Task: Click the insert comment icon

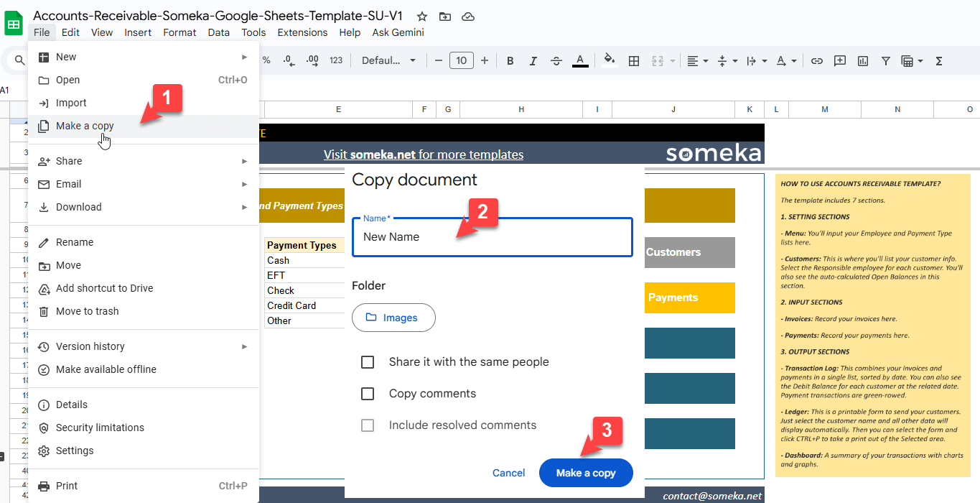Action: click(x=840, y=60)
